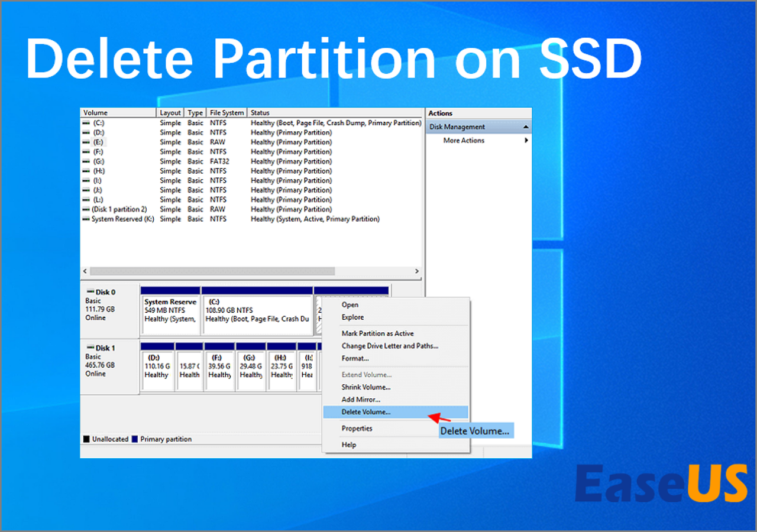
Task: Click the Disk 0 drive icon
Action: pyautogui.click(x=90, y=292)
